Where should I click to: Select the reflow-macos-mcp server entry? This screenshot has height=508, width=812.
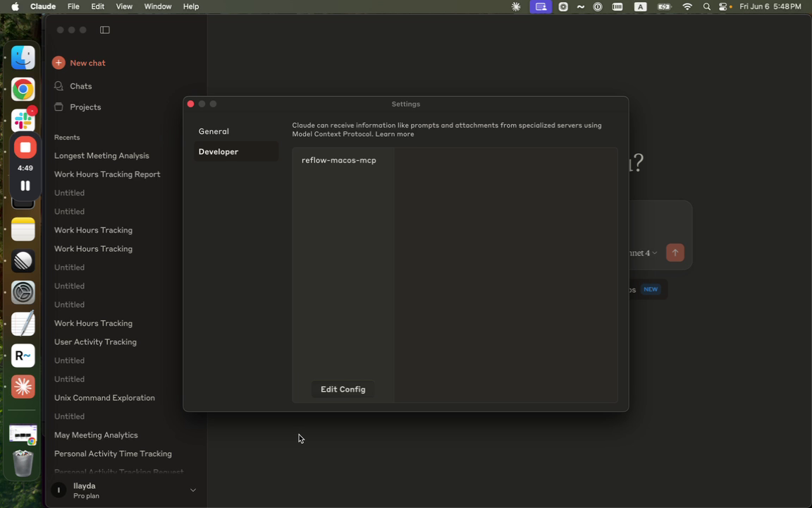pyautogui.click(x=339, y=160)
